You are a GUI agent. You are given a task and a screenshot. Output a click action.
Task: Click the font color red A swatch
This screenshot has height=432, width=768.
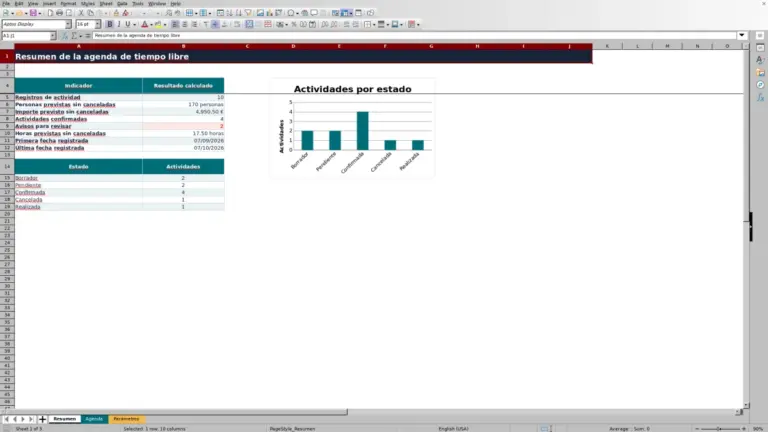point(144,24)
